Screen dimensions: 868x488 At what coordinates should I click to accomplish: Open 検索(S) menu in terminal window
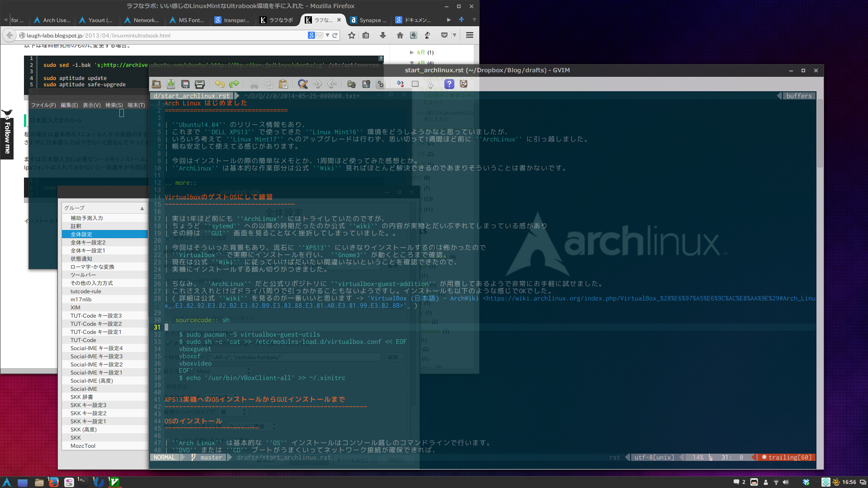[x=114, y=105]
